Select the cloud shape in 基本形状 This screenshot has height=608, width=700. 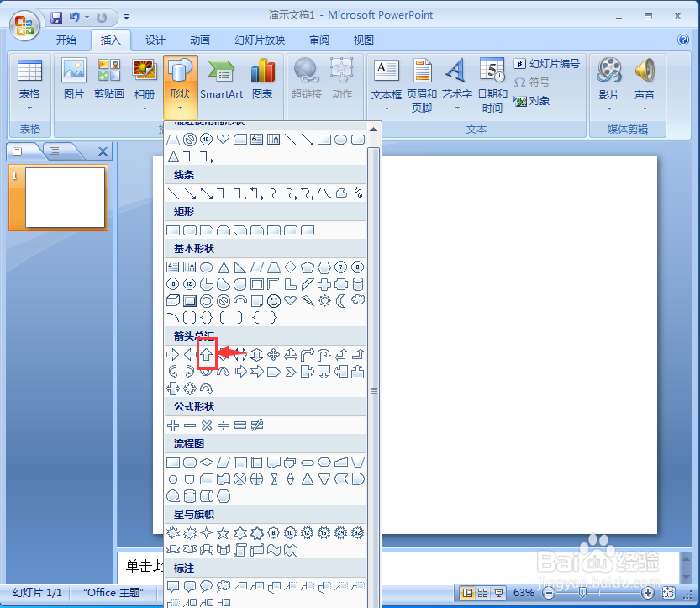pyautogui.click(x=358, y=299)
